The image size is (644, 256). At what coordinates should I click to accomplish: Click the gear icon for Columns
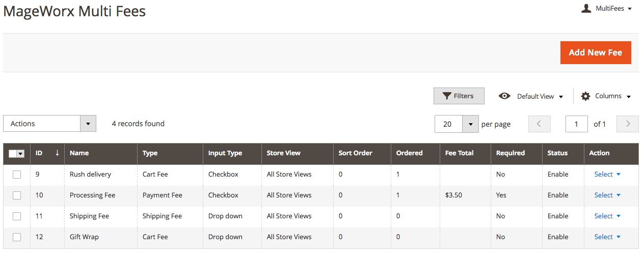coord(585,96)
